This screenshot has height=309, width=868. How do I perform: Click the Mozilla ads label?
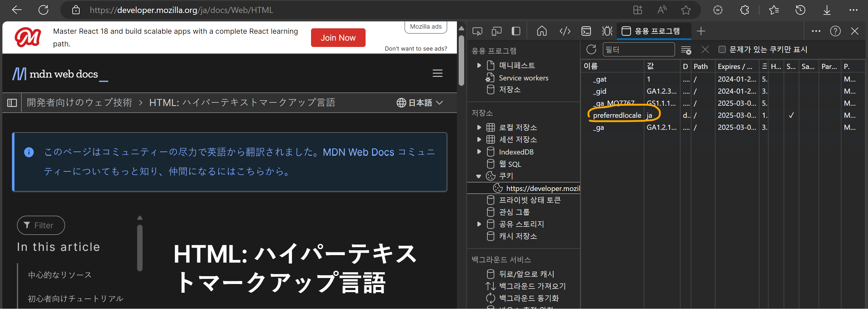426,27
